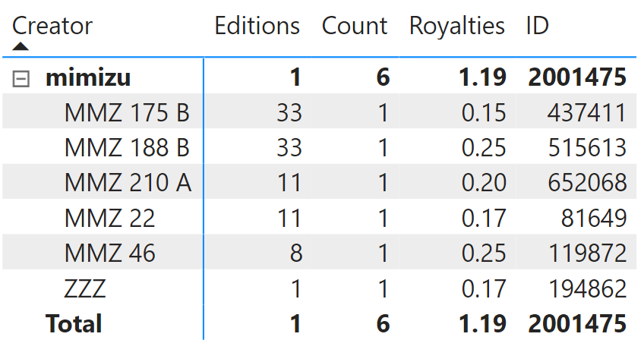Screen dimensions: 644x340
Task: Sort by the Royalties column header
Action: coord(457,27)
